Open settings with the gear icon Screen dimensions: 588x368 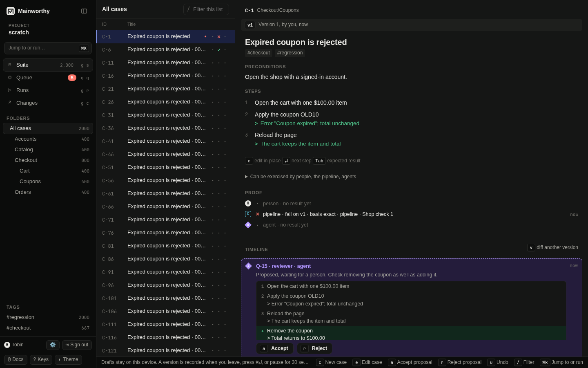[53, 345]
